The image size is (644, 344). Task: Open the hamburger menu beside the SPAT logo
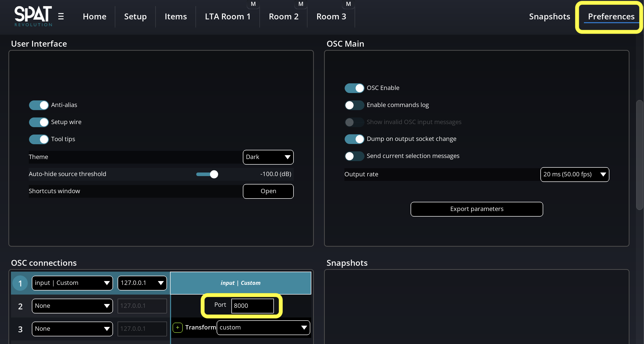pos(61,17)
